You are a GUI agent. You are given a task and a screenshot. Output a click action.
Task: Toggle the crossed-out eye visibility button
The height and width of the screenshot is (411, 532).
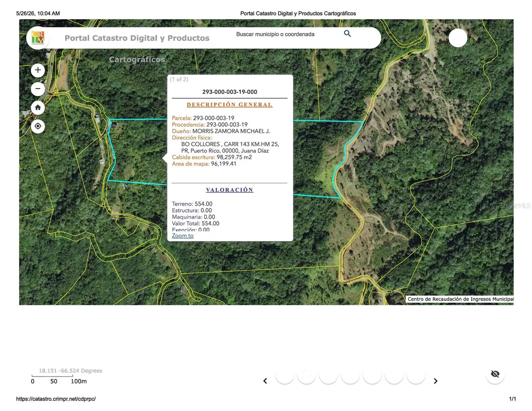click(495, 374)
